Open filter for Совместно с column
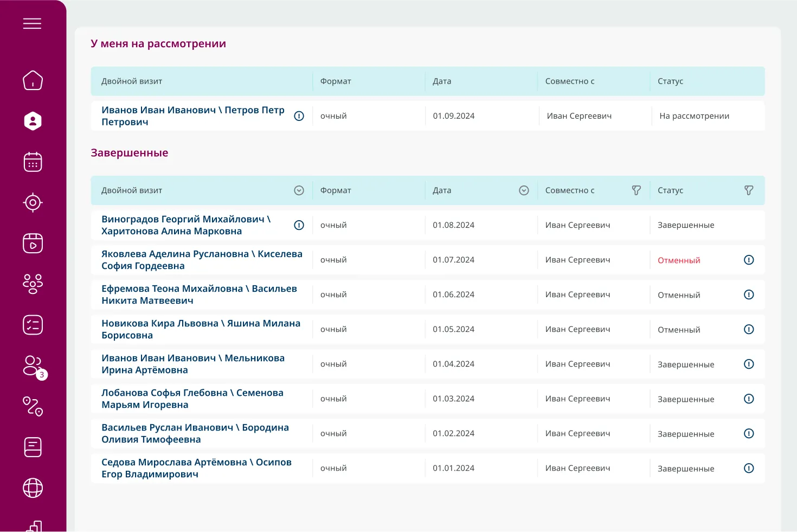797x532 pixels. pos(636,190)
